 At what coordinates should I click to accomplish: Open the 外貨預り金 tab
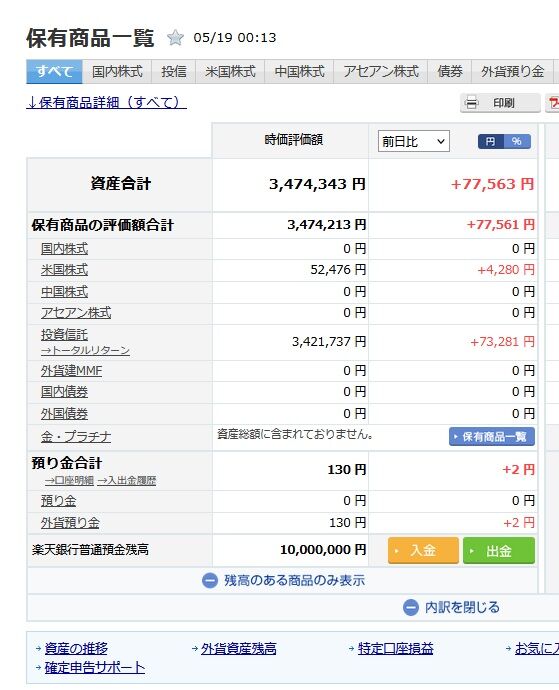(x=513, y=71)
